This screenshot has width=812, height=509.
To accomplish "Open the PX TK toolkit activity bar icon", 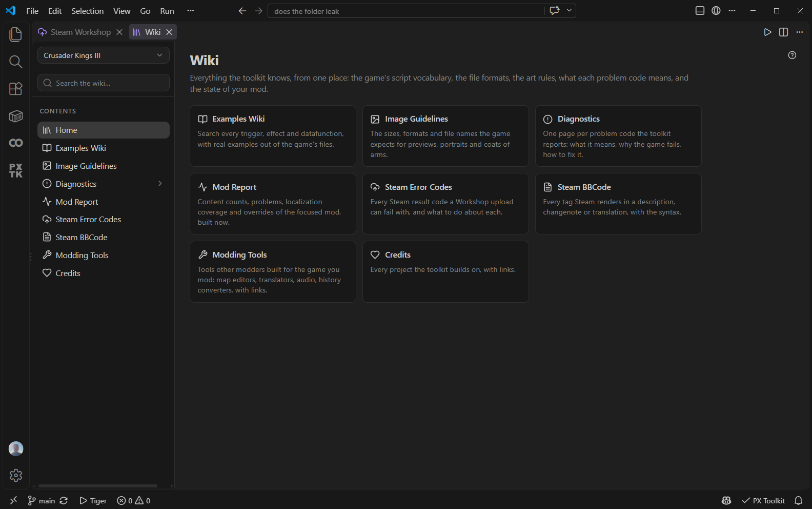I will pyautogui.click(x=16, y=170).
